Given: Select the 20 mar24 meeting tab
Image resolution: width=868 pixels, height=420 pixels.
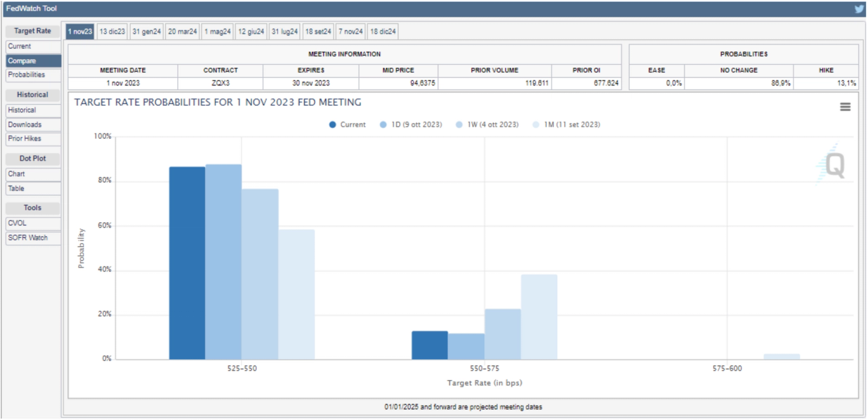Looking at the screenshot, I should [x=182, y=32].
